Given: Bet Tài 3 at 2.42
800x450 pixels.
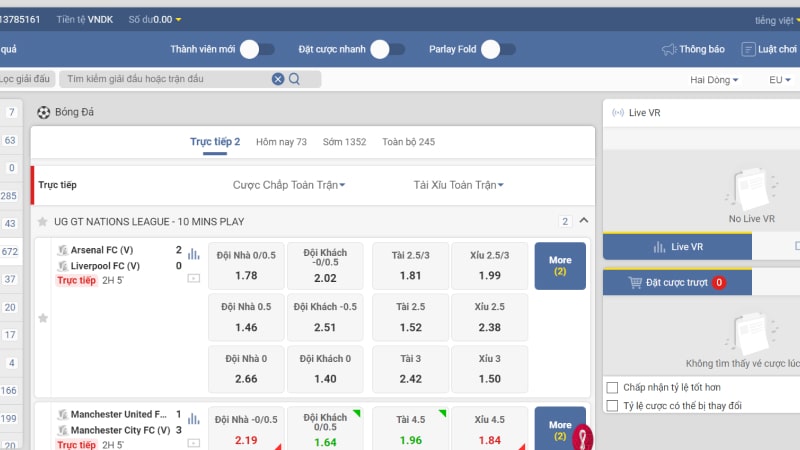Looking at the screenshot, I should [x=411, y=369].
